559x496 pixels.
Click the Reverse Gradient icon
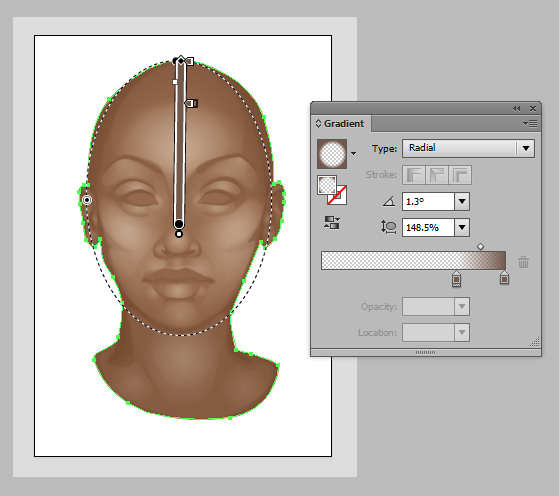[x=332, y=223]
